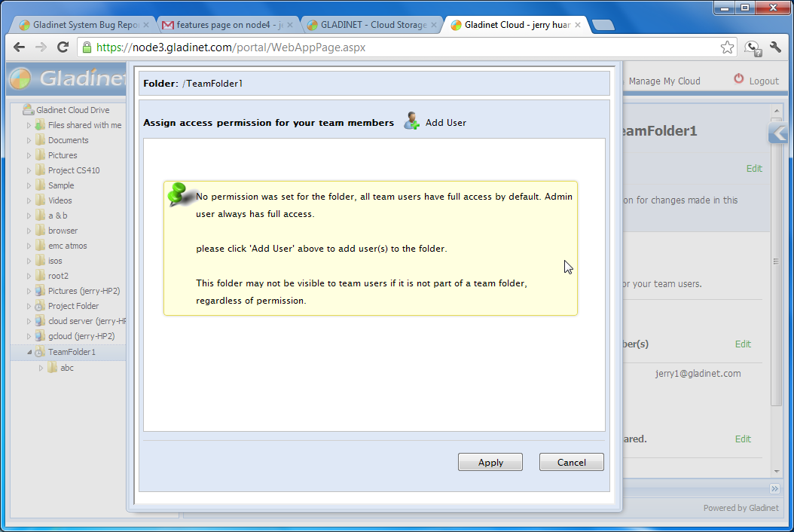This screenshot has height=532, width=794.
Task: Click the Gladinet logo icon
Action: pos(20,78)
